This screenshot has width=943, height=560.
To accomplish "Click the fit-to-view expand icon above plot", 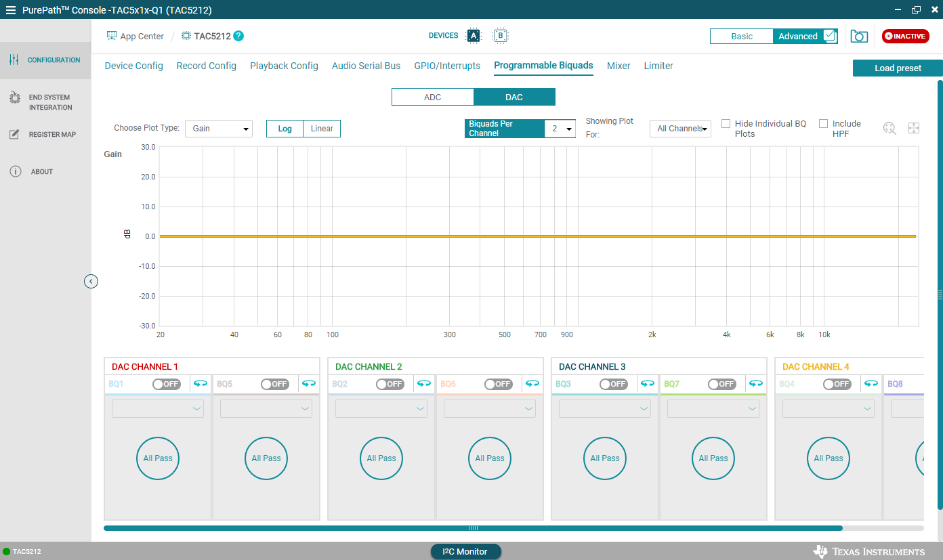I will [x=913, y=128].
